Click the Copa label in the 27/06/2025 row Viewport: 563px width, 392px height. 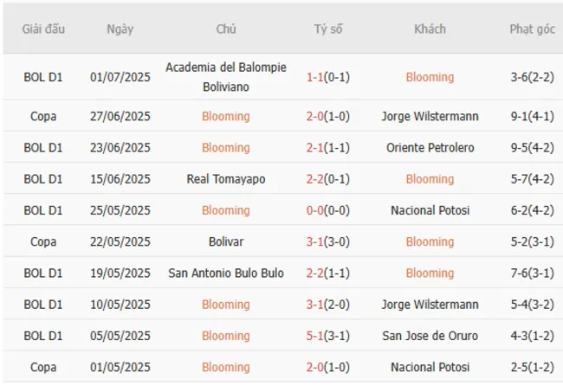click(x=43, y=116)
